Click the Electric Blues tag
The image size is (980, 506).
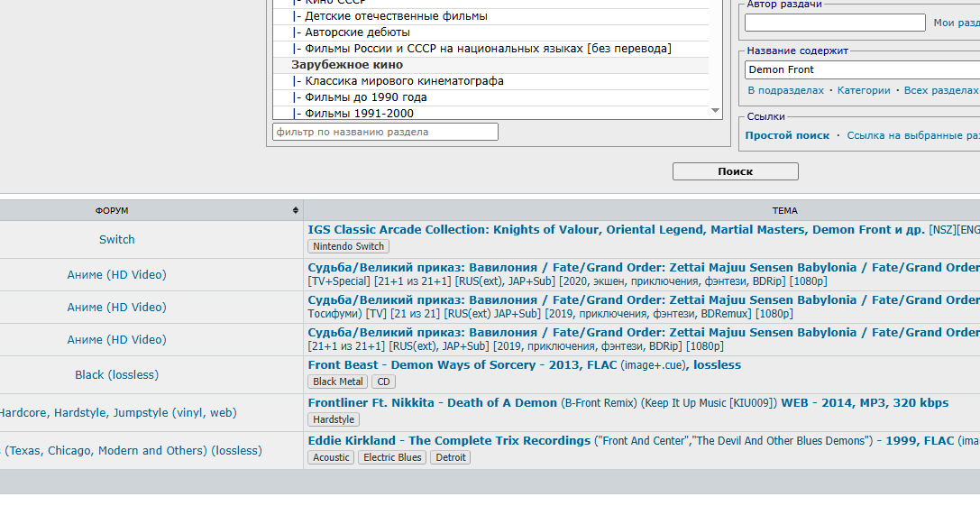click(392, 457)
